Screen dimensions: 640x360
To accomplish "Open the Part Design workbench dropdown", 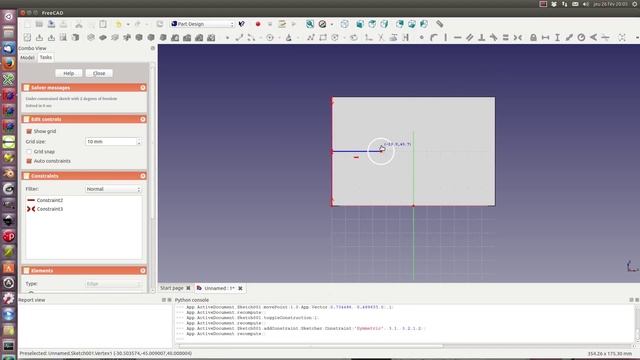I will click(202, 24).
